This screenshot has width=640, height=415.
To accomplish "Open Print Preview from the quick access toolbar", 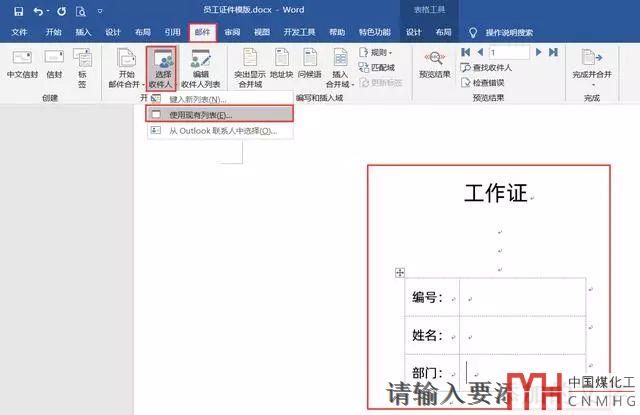I will pos(81,11).
